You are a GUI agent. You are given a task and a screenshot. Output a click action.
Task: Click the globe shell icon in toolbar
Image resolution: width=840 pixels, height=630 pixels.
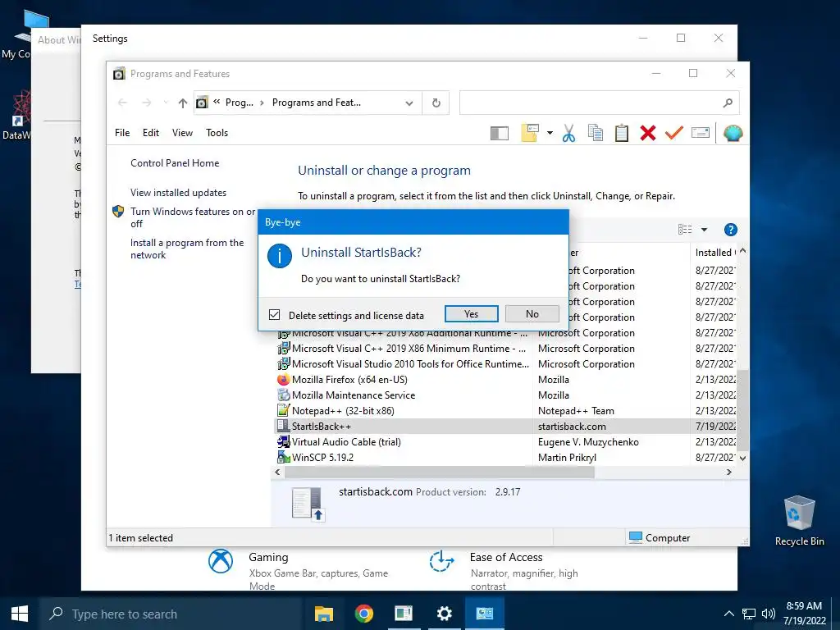pyautogui.click(x=733, y=133)
